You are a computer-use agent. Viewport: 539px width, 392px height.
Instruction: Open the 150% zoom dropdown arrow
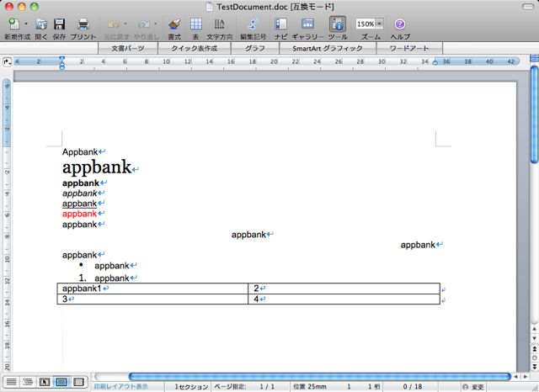click(379, 24)
